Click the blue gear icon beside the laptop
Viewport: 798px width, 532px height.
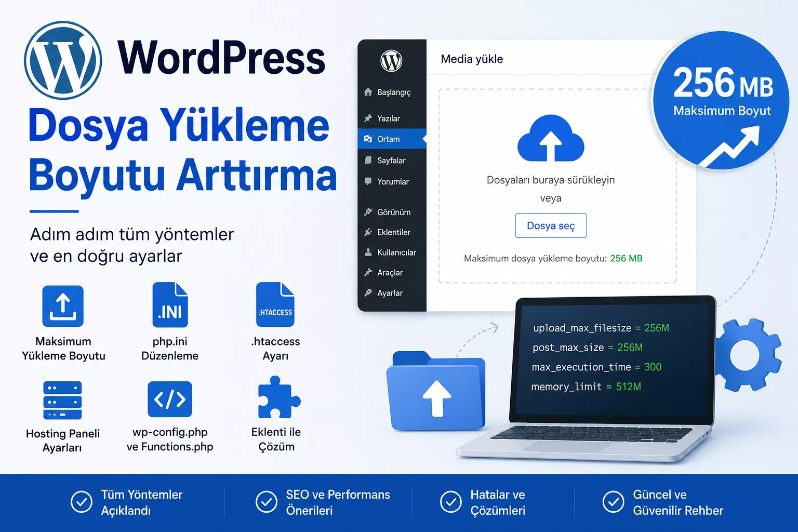coord(748,355)
